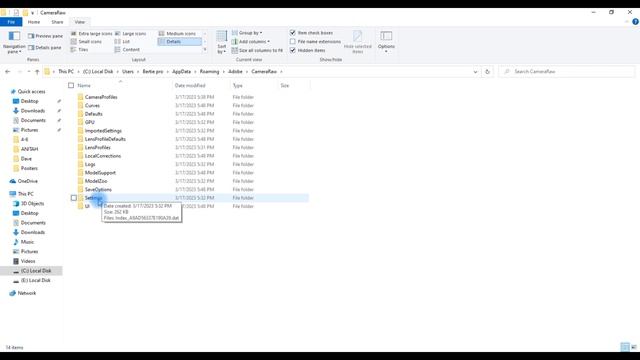
Task: Click Size all columns to fit
Action: 257,51
